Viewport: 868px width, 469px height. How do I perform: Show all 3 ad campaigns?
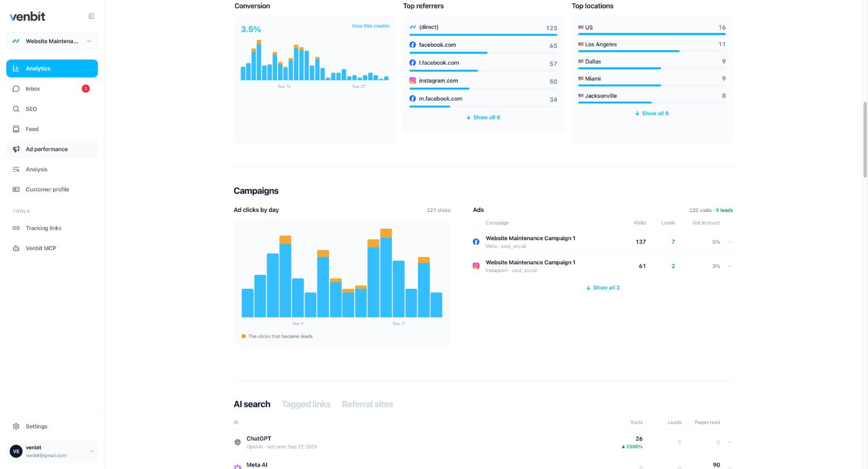pos(603,288)
